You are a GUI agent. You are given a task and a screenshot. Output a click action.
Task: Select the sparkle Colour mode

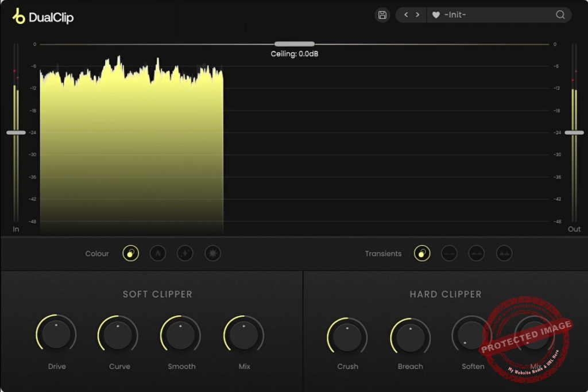pyautogui.click(x=185, y=253)
